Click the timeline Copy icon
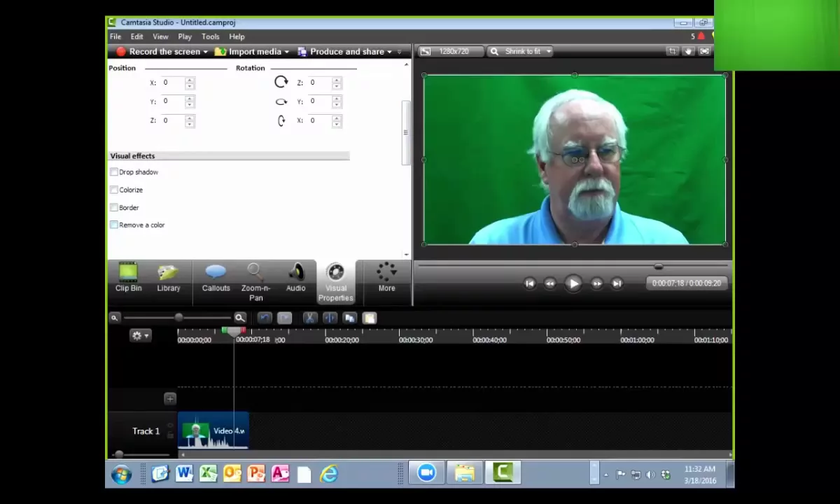Image resolution: width=840 pixels, height=504 pixels. click(x=350, y=318)
